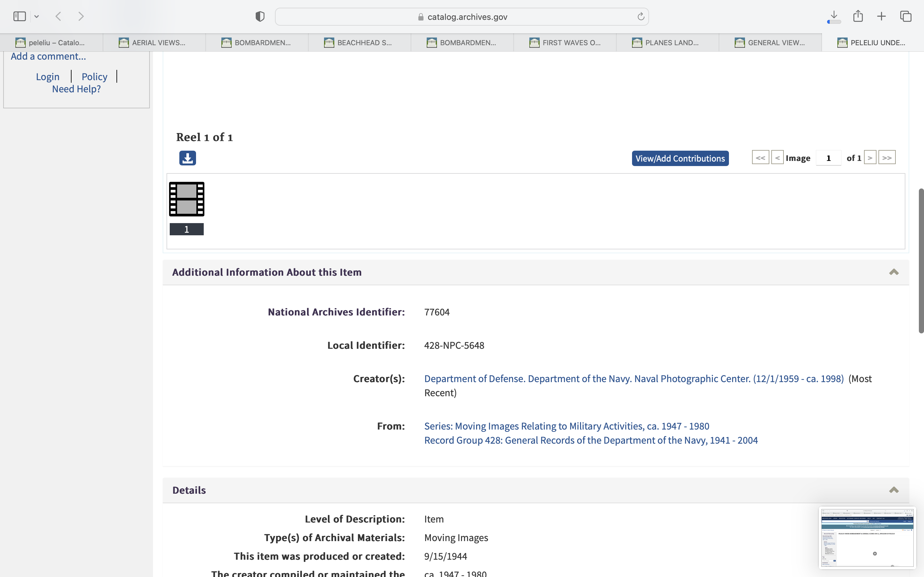Screen dimensions: 924x577
Task: Click the Image number input field
Action: [x=828, y=158]
